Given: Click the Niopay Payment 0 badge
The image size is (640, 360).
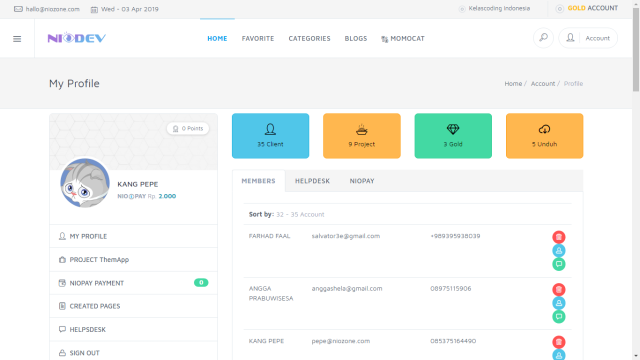Looking at the screenshot, I should (201, 282).
